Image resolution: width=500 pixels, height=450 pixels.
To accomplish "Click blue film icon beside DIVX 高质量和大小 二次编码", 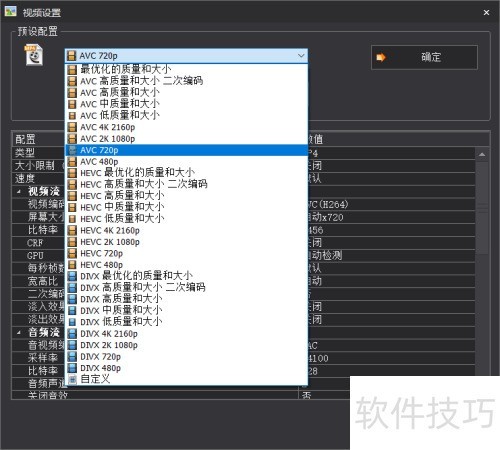I will (x=72, y=288).
